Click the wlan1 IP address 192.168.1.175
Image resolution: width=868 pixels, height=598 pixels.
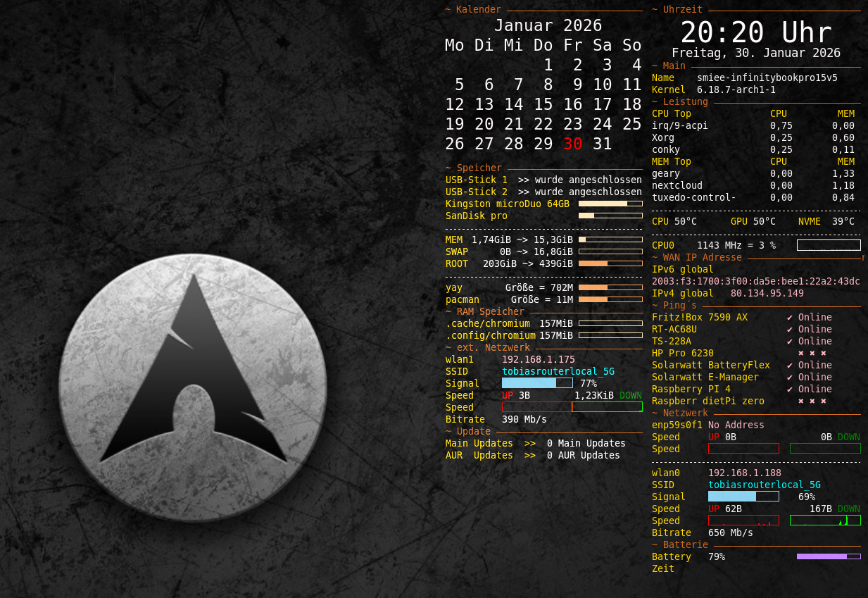pos(538,360)
